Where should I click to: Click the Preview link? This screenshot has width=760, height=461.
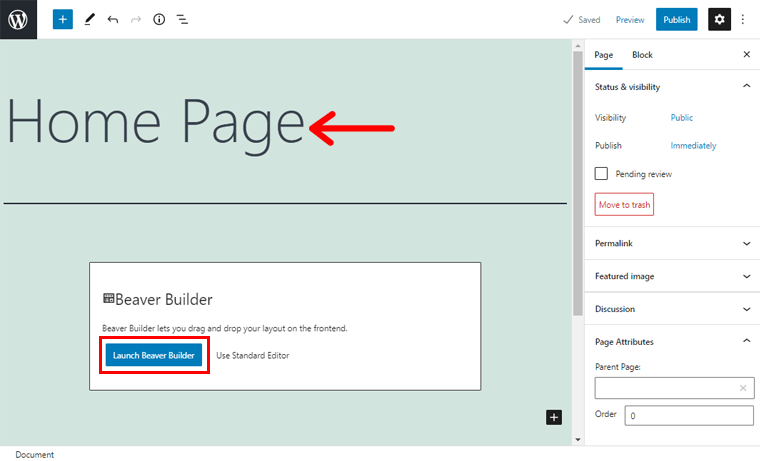[630, 20]
